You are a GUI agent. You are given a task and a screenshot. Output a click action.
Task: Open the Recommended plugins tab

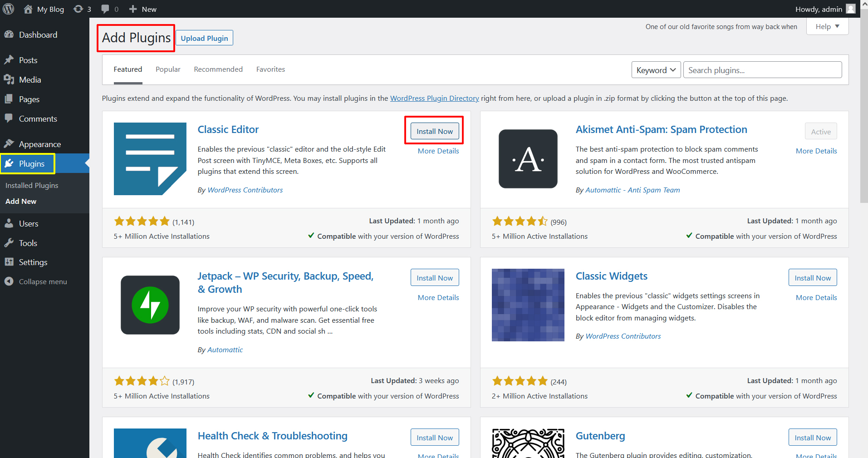pos(218,69)
